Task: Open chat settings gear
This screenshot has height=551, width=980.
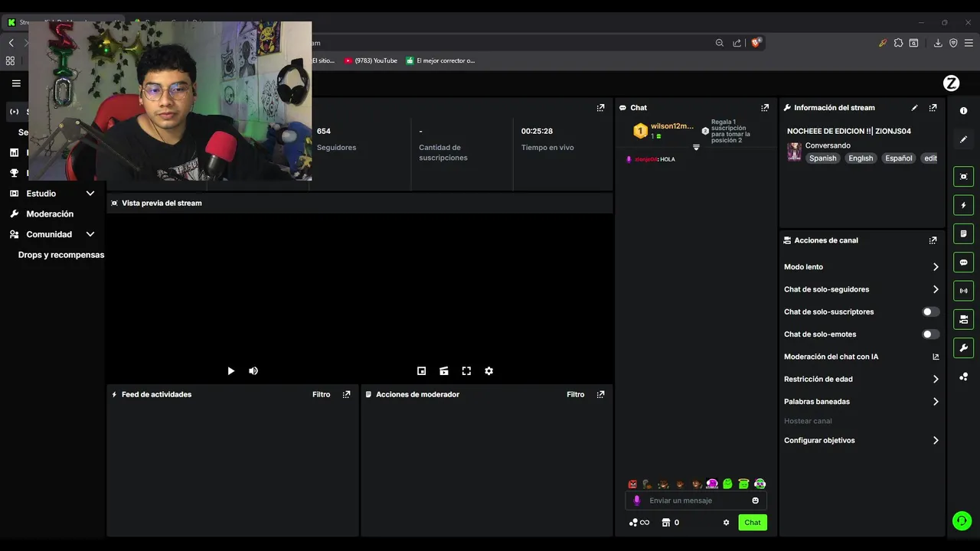Action: (726, 523)
